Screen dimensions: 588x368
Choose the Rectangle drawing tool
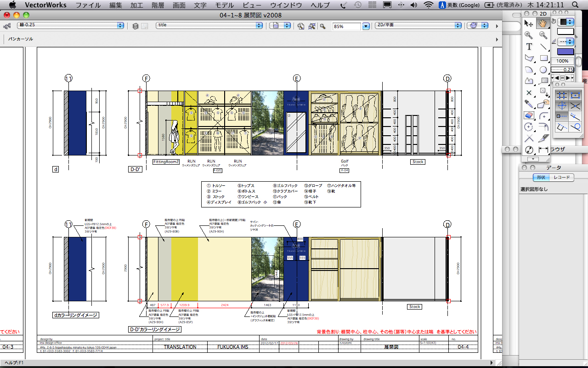coord(543,58)
